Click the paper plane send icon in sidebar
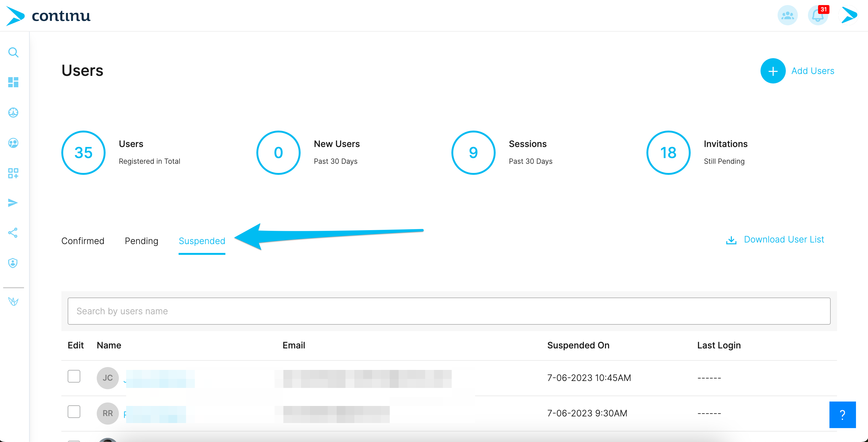 tap(13, 203)
